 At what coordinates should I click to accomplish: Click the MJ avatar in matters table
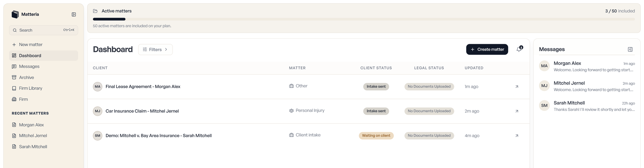(x=98, y=111)
